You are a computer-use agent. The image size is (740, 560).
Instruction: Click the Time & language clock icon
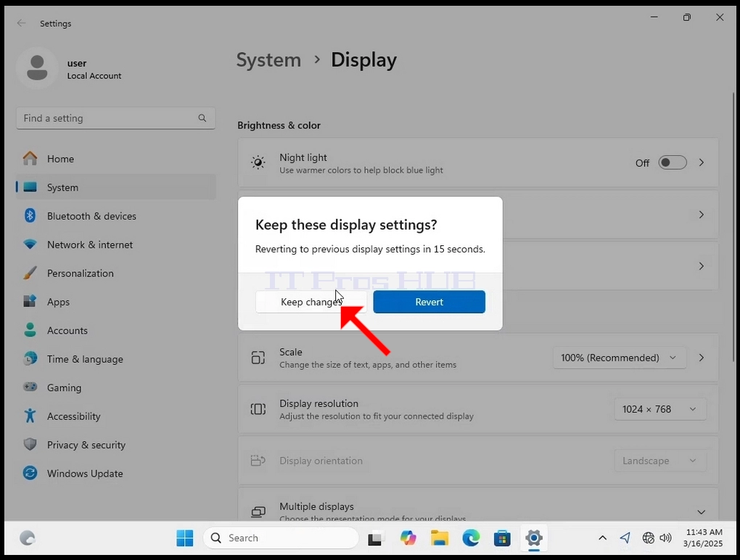tap(30, 358)
